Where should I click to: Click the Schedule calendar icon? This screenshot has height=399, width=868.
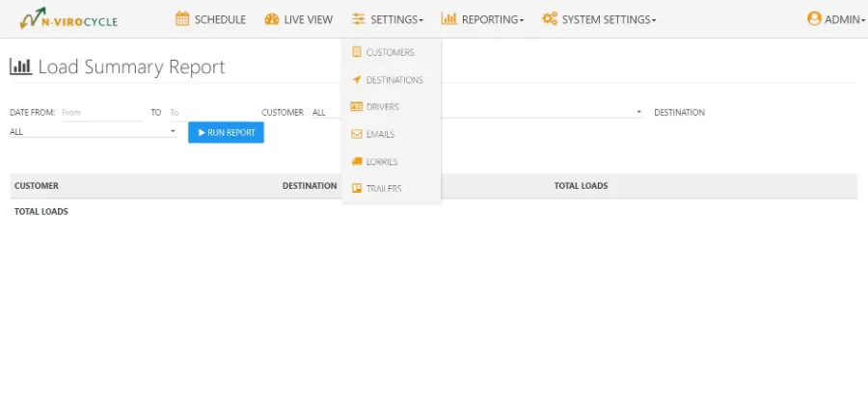click(x=182, y=19)
